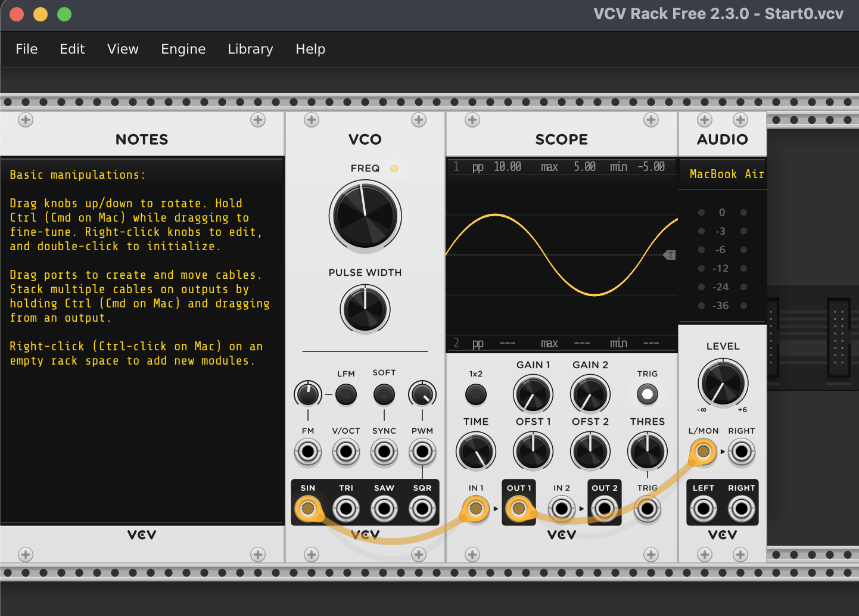
Task: Open the File menu
Action: (x=27, y=49)
